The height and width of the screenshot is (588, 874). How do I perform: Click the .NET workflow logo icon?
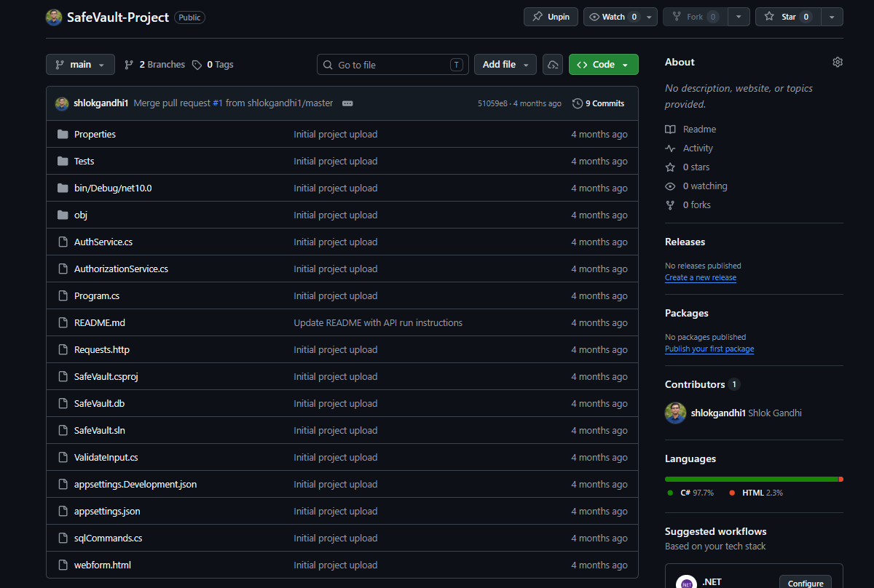coord(686,584)
